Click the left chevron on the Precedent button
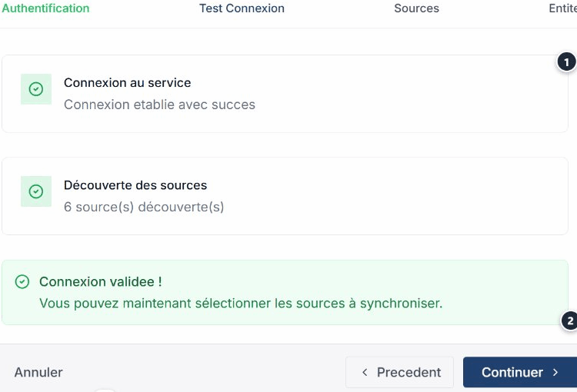Screen dimensions: 577x392 365,373
